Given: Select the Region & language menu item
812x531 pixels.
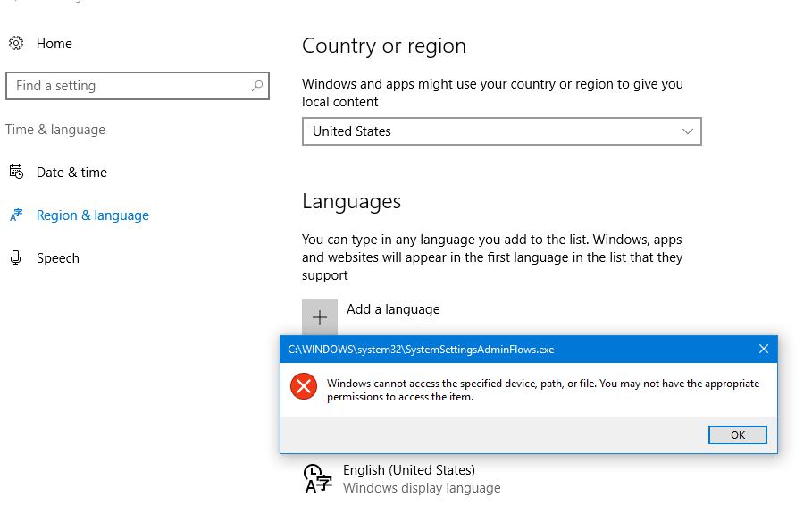Looking at the screenshot, I should click(x=92, y=215).
